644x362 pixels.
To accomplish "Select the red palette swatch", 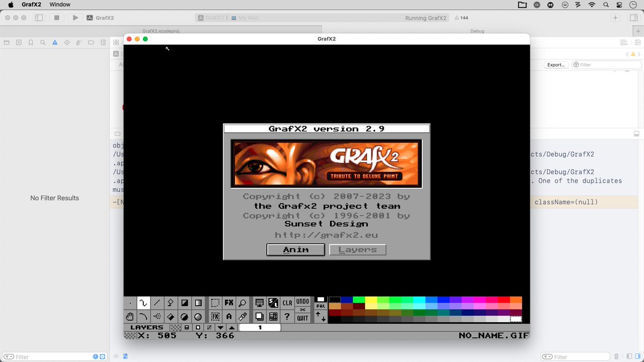I will [x=503, y=300].
